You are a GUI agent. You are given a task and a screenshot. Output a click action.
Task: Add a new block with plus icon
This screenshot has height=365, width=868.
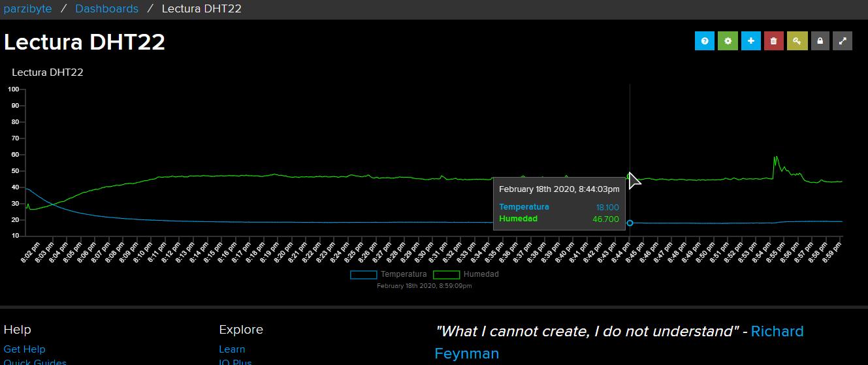click(750, 40)
